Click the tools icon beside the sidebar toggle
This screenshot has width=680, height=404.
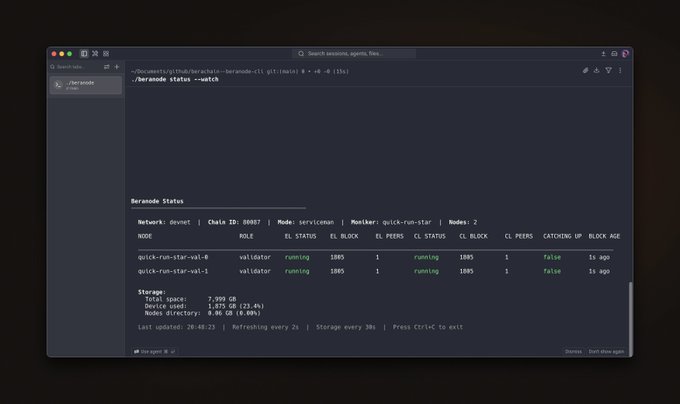click(95, 53)
